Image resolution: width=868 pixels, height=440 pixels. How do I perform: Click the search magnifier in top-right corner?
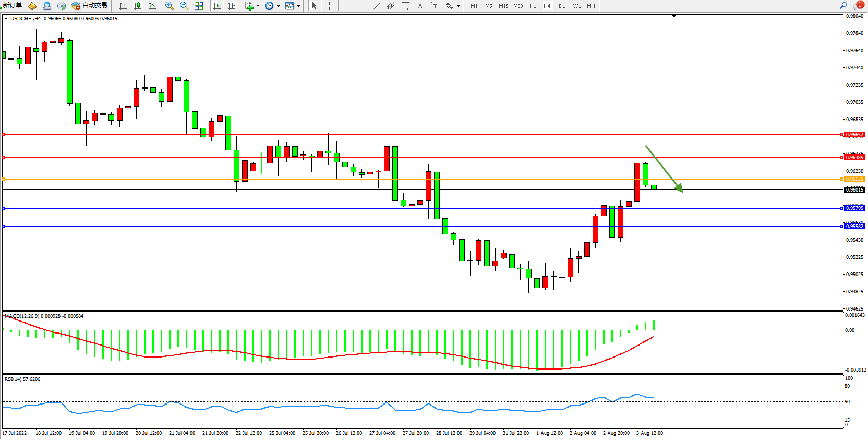pos(843,6)
